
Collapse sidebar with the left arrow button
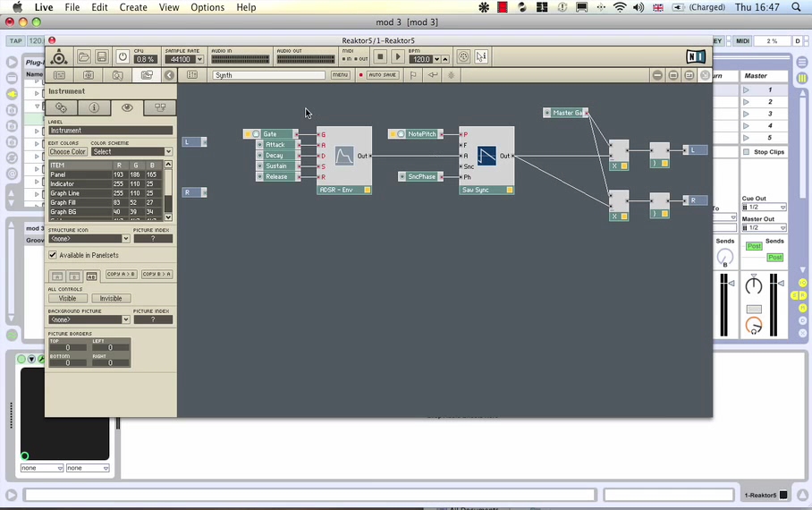click(x=169, y=75)
